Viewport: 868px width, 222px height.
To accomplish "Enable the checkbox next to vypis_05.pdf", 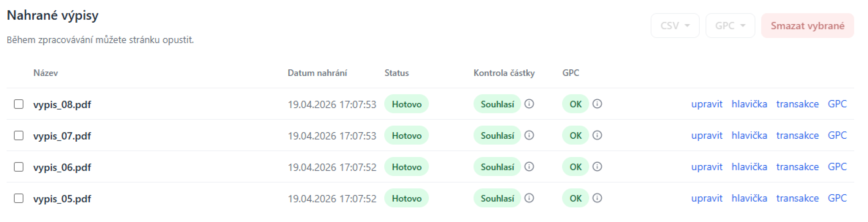I will click(19, 198).
